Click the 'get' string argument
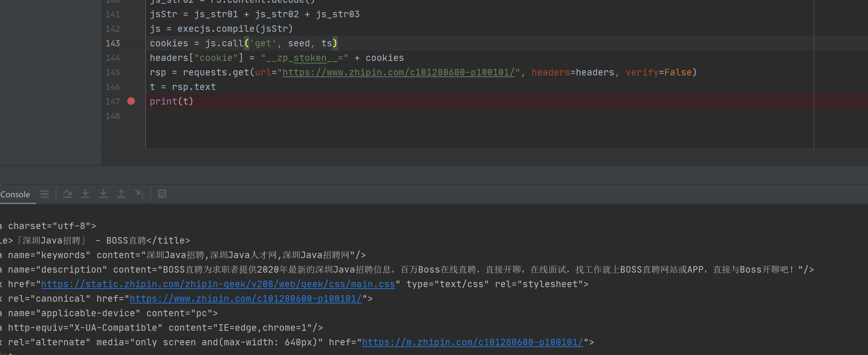 point(263,43)
